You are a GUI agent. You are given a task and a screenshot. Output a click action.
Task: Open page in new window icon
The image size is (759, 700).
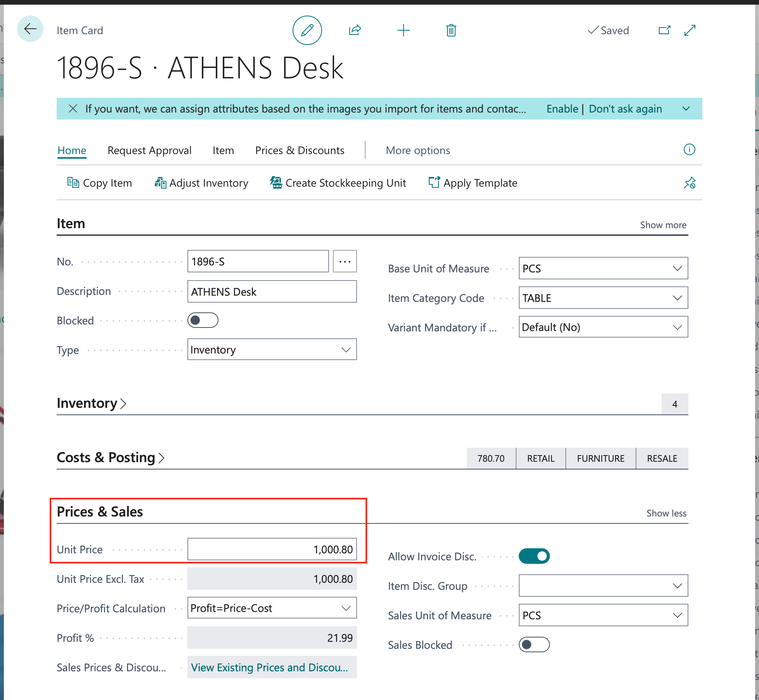[x=664, y=30]
